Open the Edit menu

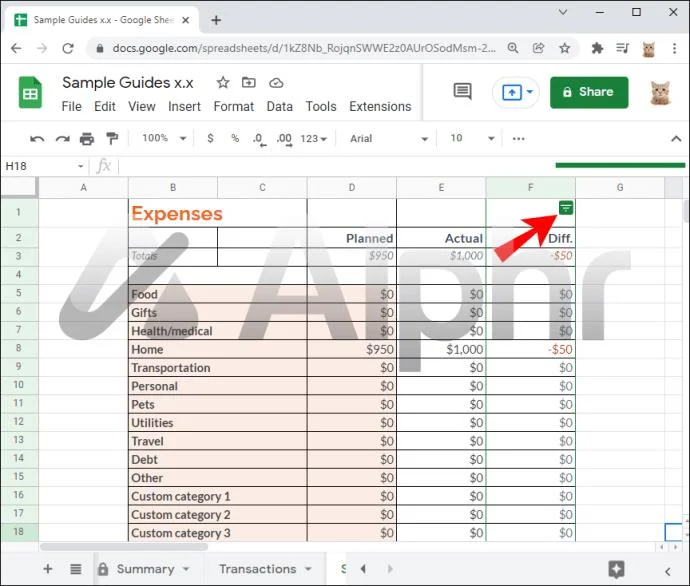pyautogui.click(x=105, y=106)
